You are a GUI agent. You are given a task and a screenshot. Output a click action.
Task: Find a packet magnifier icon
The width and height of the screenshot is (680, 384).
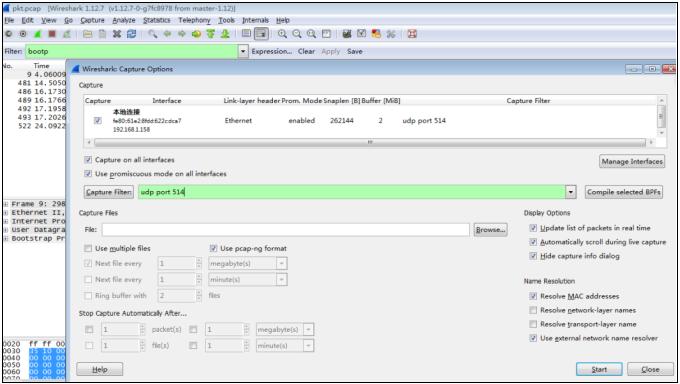pyautogui.click(x=153, y=34)
